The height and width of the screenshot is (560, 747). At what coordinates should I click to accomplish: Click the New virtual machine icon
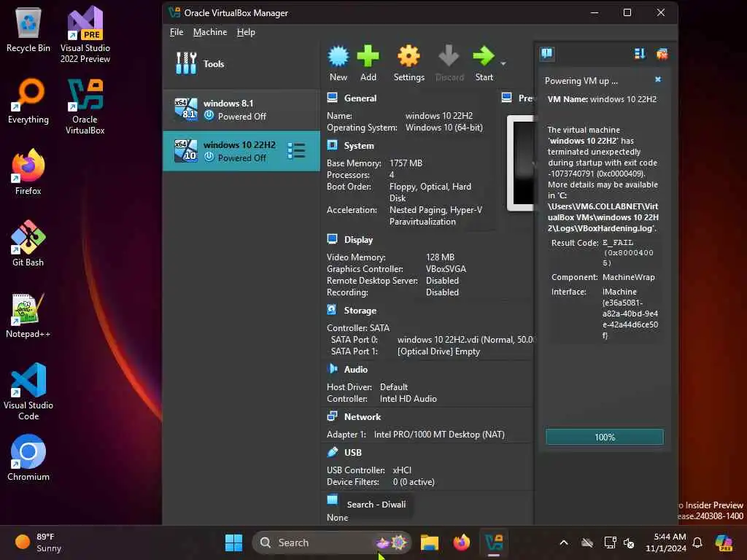(x=338, y=56)
